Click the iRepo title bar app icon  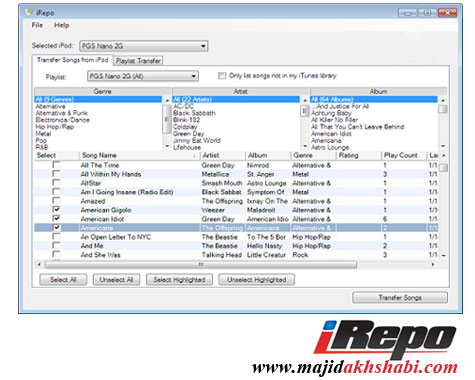click(30, 13)
